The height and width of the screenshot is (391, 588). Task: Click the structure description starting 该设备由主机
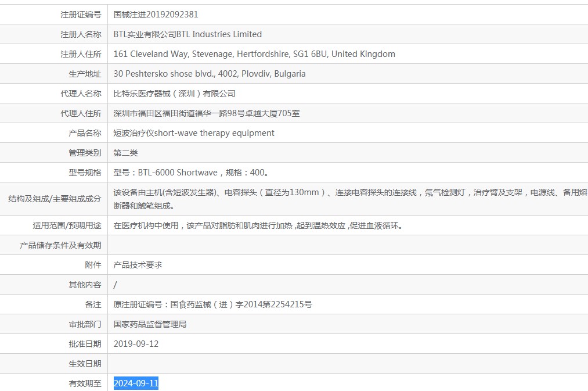click(x=350, y=199)
